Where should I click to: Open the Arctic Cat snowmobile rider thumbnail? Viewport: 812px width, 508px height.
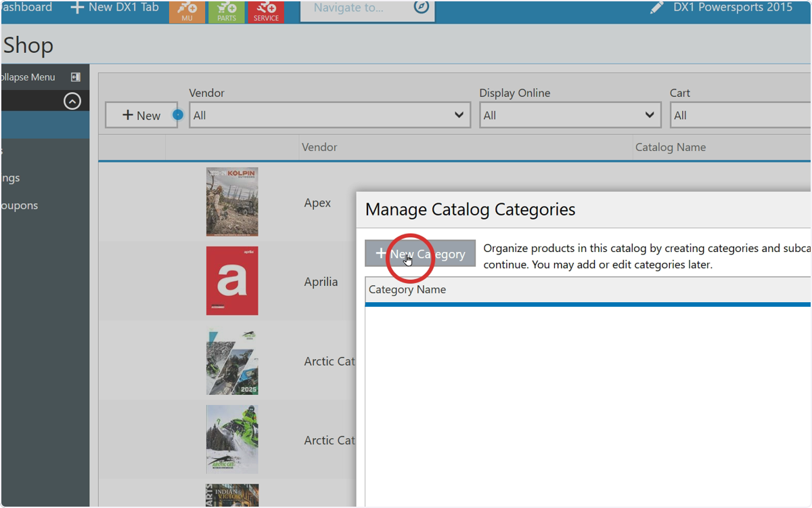[232, 440]
